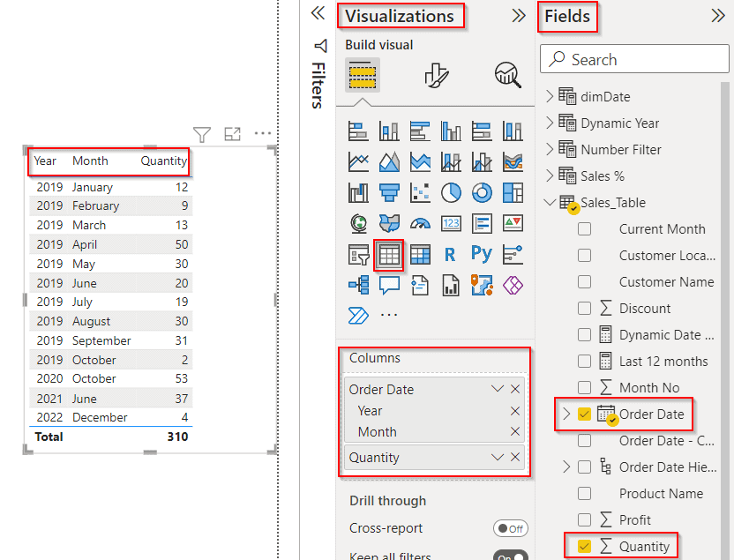Expand the Order Date Hierarchy item
This screenshot has width=734, height=560.
point(566,467)
